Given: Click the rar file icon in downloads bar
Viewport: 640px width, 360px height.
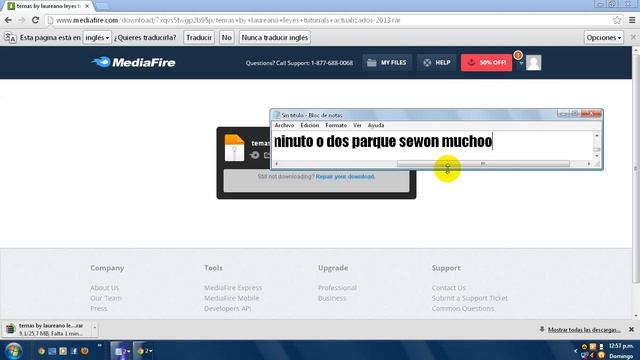Looking at the screenshot, I should [10, 329].
